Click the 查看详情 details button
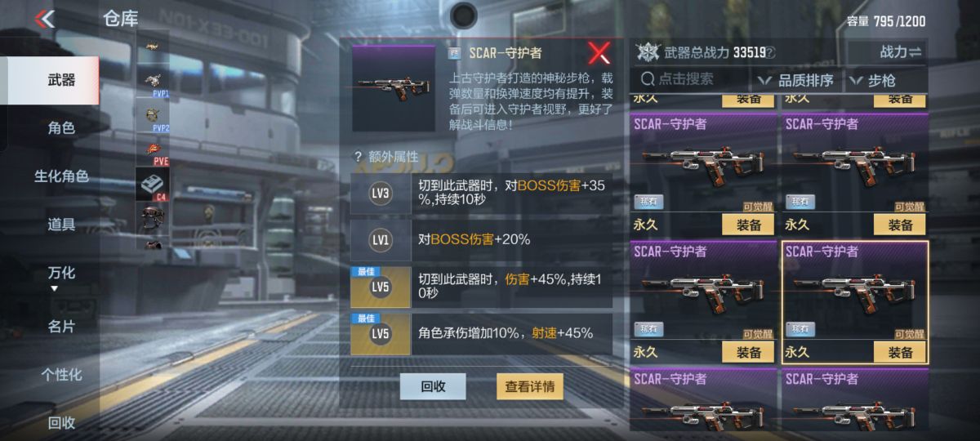 530,386
